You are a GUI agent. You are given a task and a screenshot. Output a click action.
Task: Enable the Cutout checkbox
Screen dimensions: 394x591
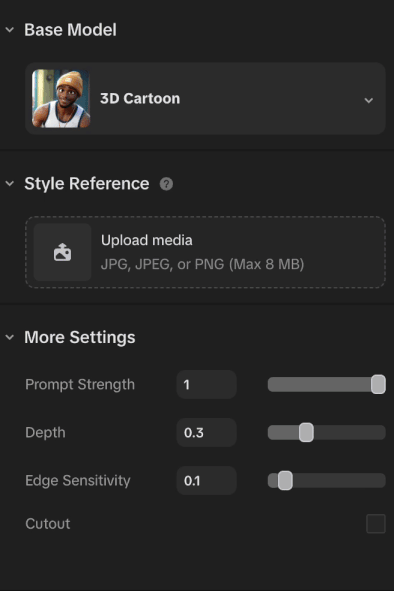tap(376, 524)
